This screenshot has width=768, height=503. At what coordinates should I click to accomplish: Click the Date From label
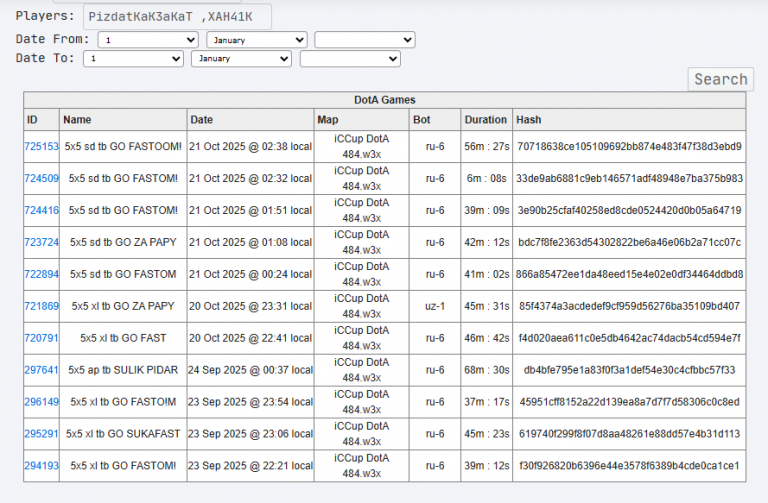point(52,39)
